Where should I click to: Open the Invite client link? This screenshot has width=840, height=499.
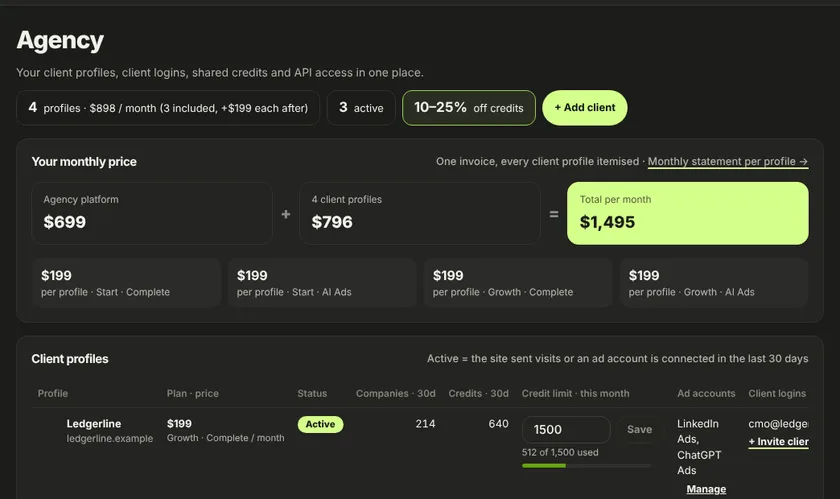(778, 442)
